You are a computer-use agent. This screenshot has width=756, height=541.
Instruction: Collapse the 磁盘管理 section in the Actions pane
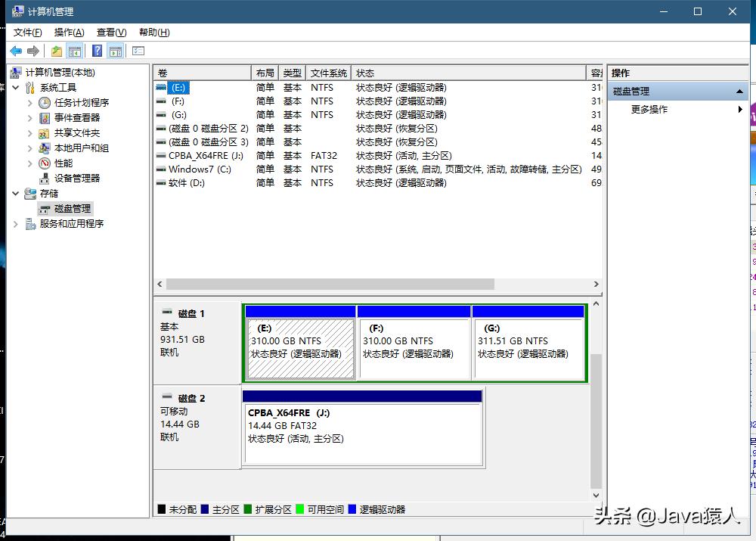(739, 91)
